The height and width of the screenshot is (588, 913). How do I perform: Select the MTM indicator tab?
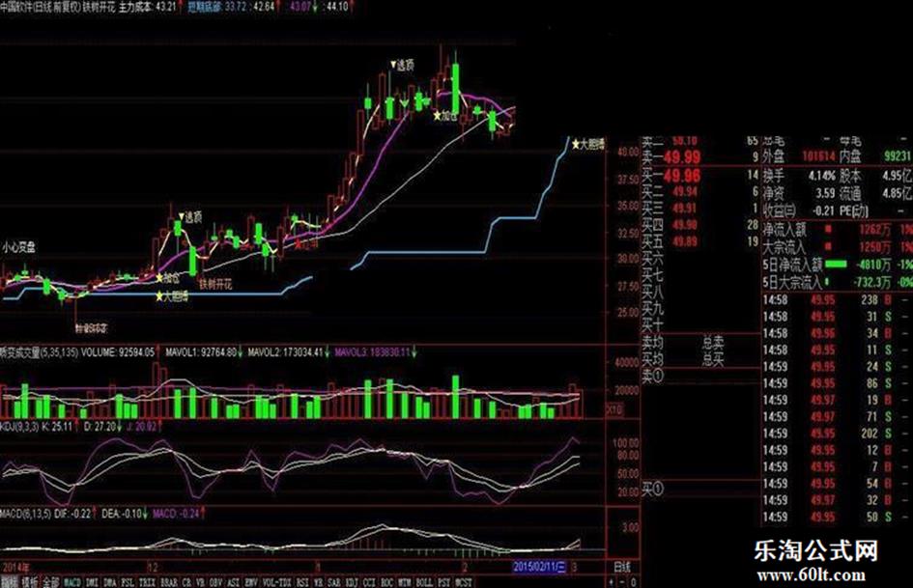[404, 581]
